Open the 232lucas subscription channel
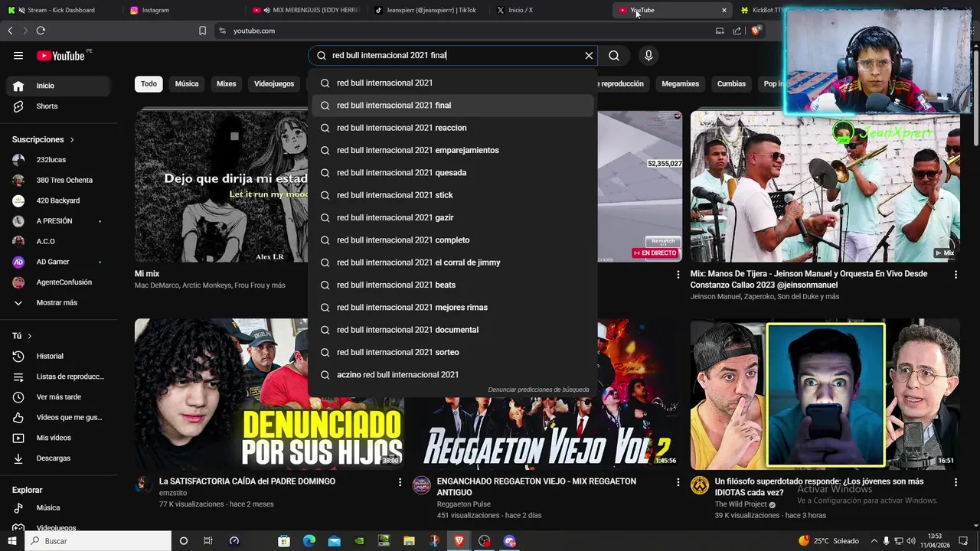The height and width of the screenshot is (551, 980). 58,160
